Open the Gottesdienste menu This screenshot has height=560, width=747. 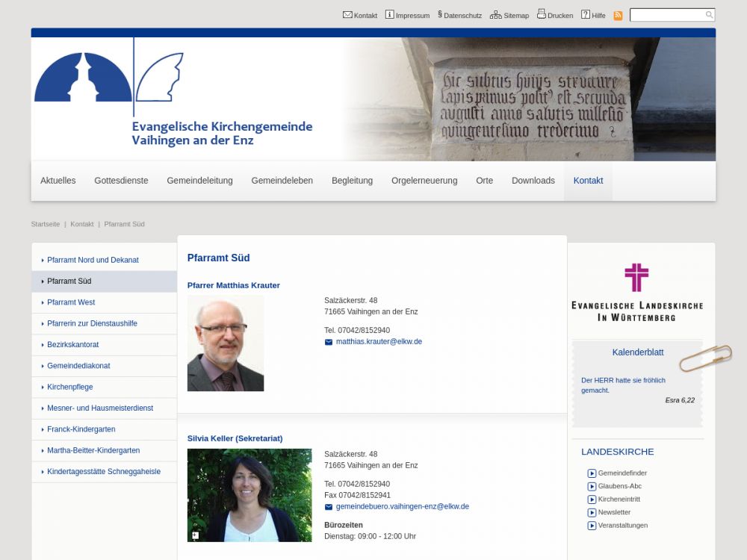click(x=121, y=181)
